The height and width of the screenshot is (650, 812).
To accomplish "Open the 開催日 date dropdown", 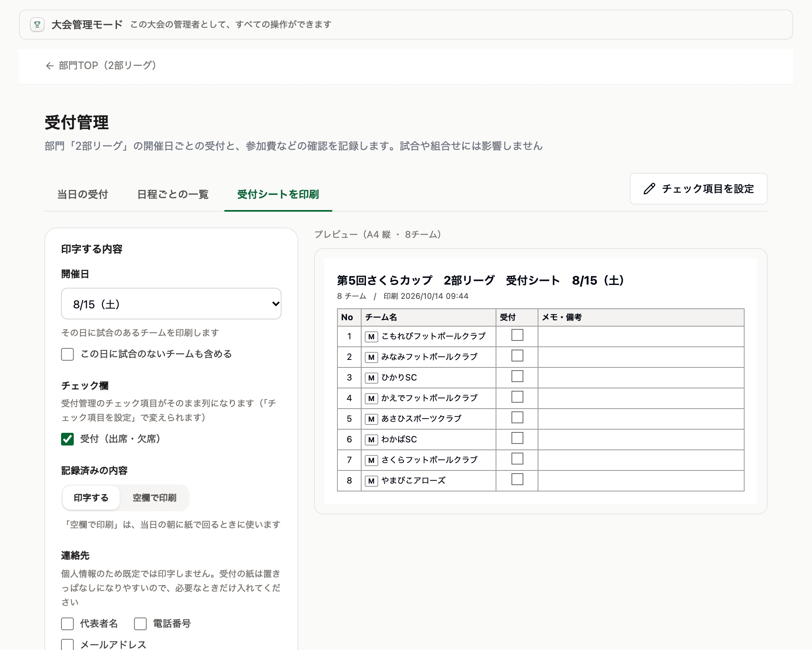I will tap(171, 304).
